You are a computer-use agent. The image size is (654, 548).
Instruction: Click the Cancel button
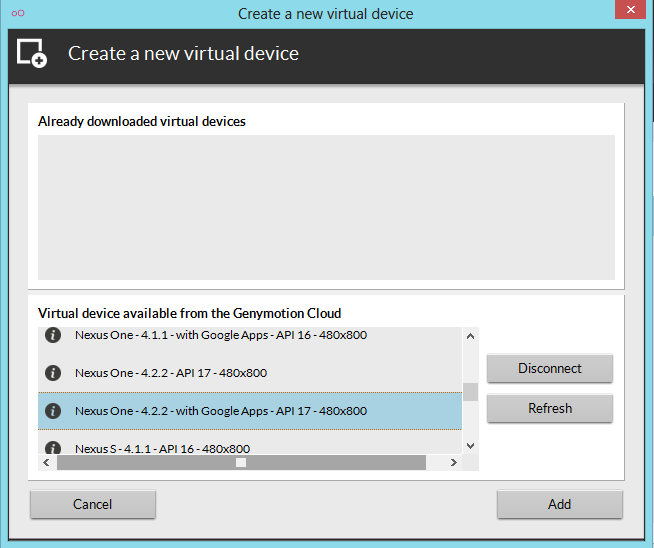[x=93, y=504]
